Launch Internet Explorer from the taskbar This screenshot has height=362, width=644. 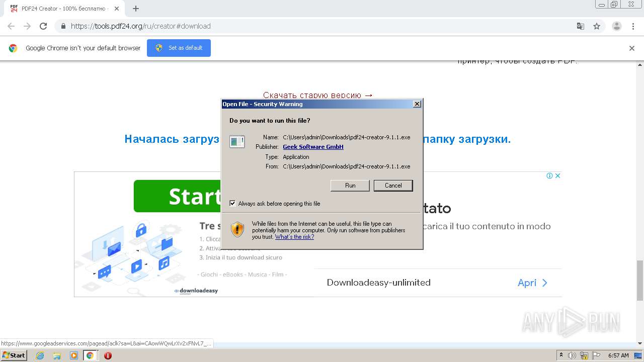(x=40, y=355)
